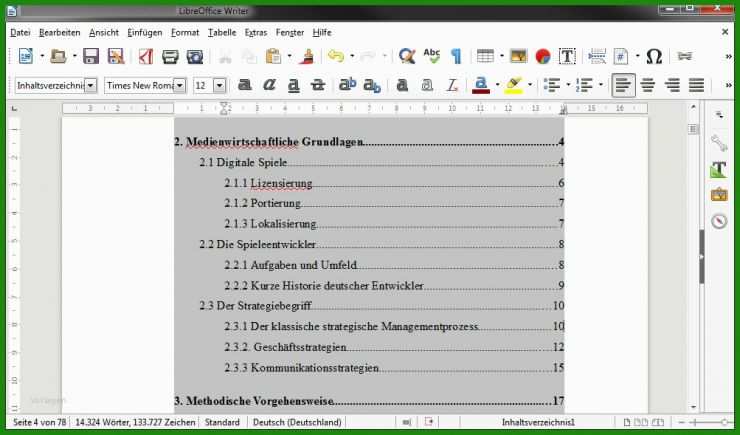Click Deutsch (Deutschland) language in status bar

pyautogui.click(x=297, y=422)
